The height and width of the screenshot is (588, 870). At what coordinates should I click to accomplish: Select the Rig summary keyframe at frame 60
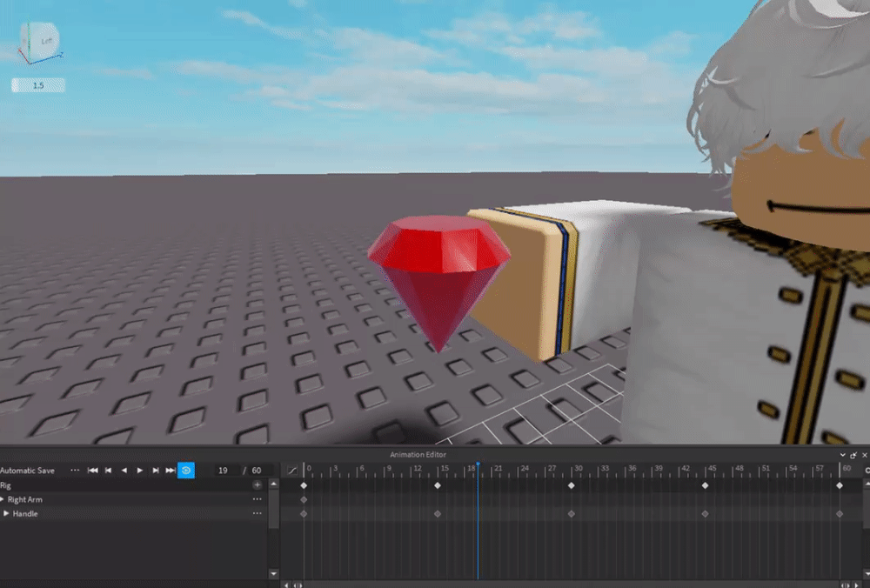click(x=840, y=485)
